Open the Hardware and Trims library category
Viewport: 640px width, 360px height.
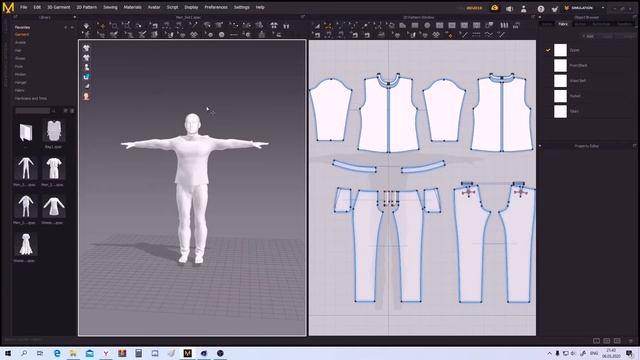click(31, 98)
